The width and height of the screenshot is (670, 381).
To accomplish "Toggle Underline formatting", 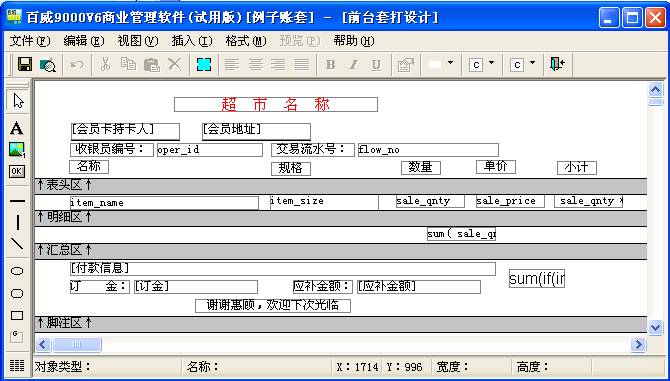I will click(376, 65).
